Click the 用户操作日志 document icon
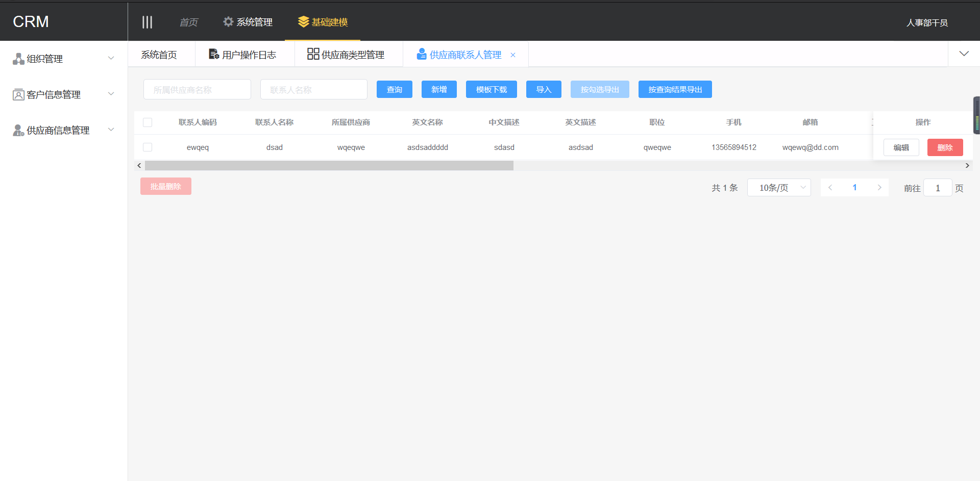This screenshot has width=980, height=481. (x=214, y=54)
